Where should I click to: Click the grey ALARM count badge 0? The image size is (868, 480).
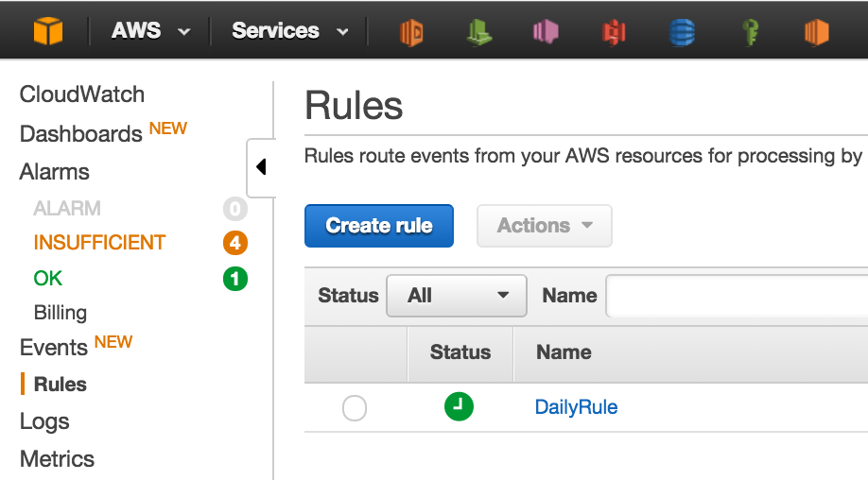[x=235, y=209]
